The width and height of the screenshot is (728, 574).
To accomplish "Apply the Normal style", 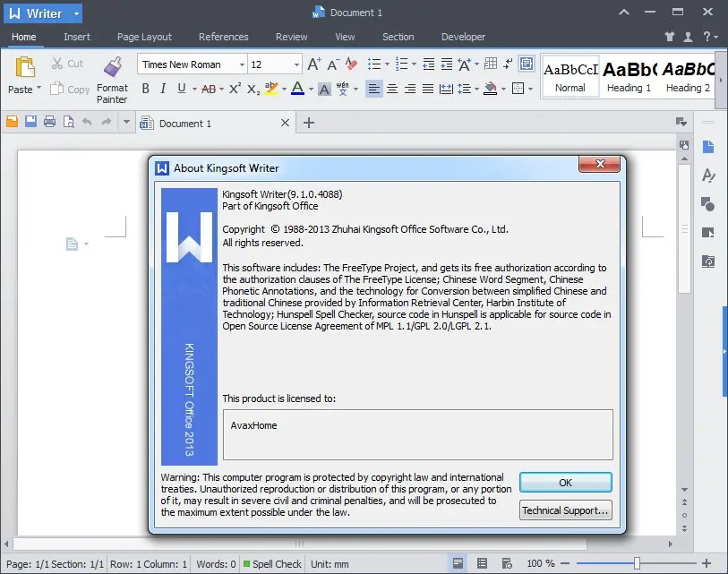I will coord(570,76).
